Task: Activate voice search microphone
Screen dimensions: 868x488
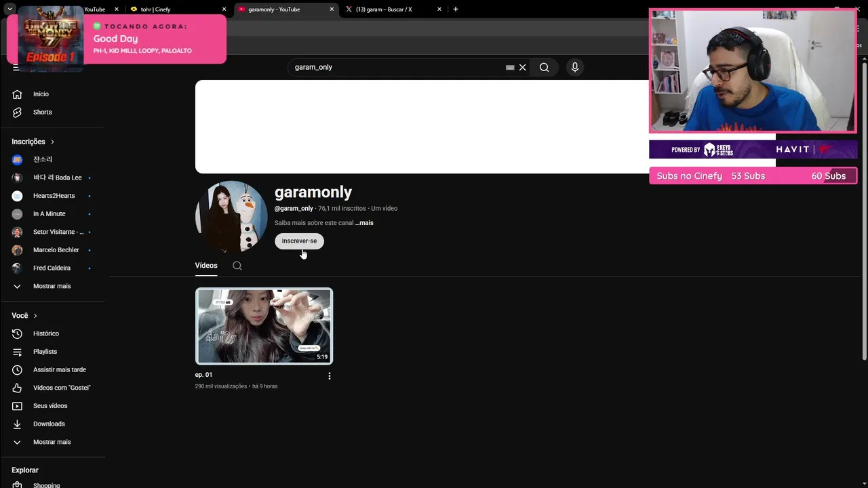Action: pos(574,67)
